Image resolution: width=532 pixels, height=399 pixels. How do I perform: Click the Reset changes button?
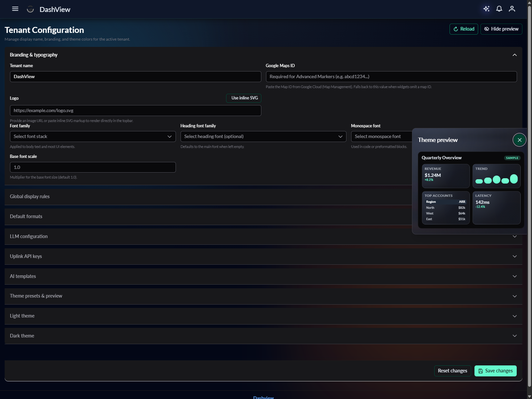click(452, 371)
